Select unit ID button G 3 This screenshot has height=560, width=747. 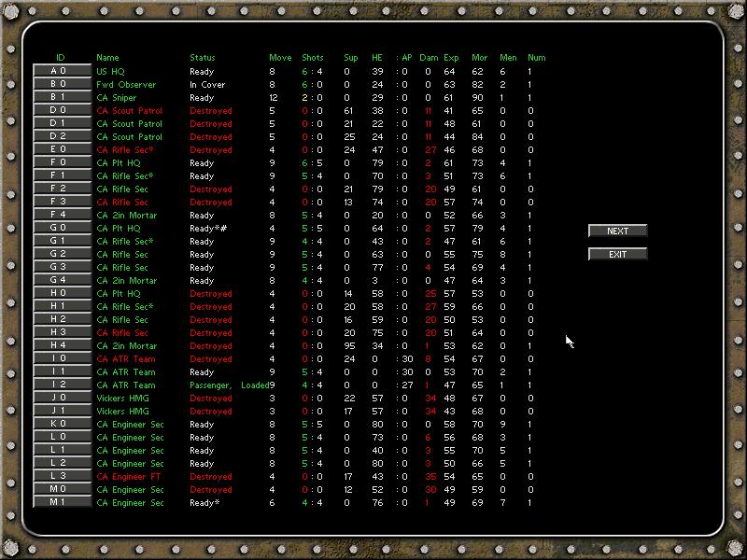click(62, 268)
